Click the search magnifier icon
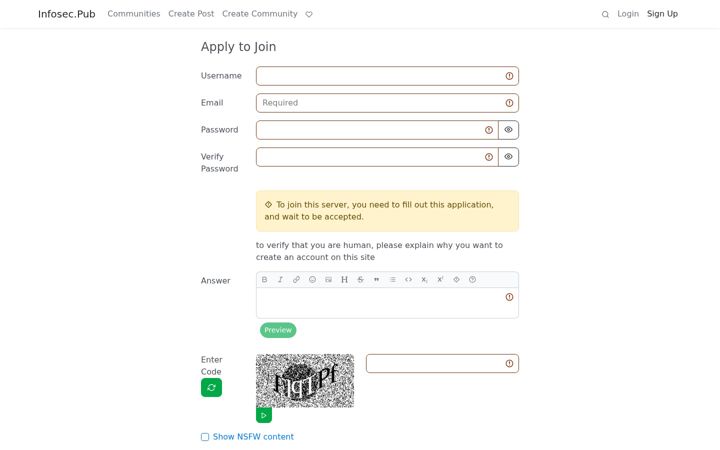The height and width of the screenshot is (450, 720). click(605, 14)
